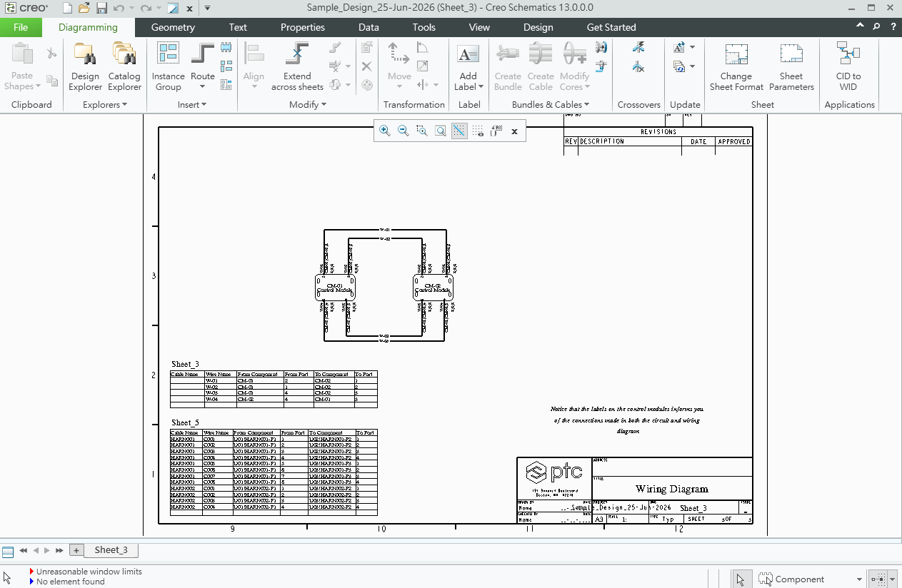Open the Catalog Explorer
Screen dimensions: 902x588
click(124, 67)
